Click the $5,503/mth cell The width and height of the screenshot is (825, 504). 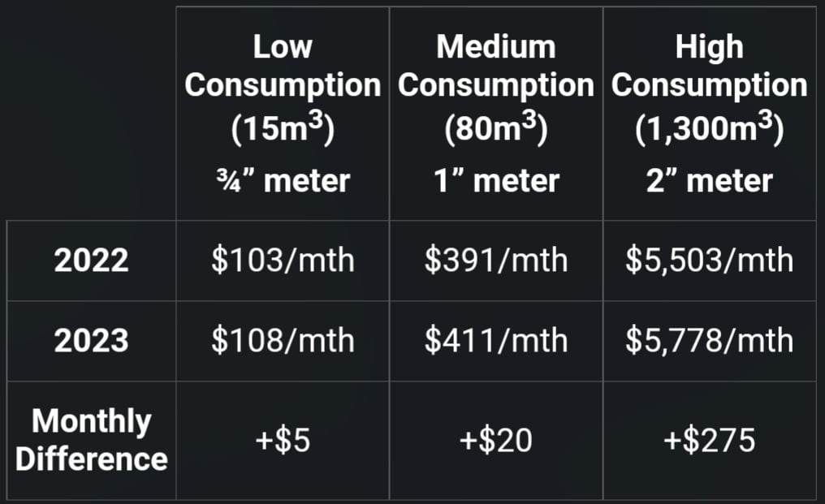pyautogui.click(x=709, y=261)
